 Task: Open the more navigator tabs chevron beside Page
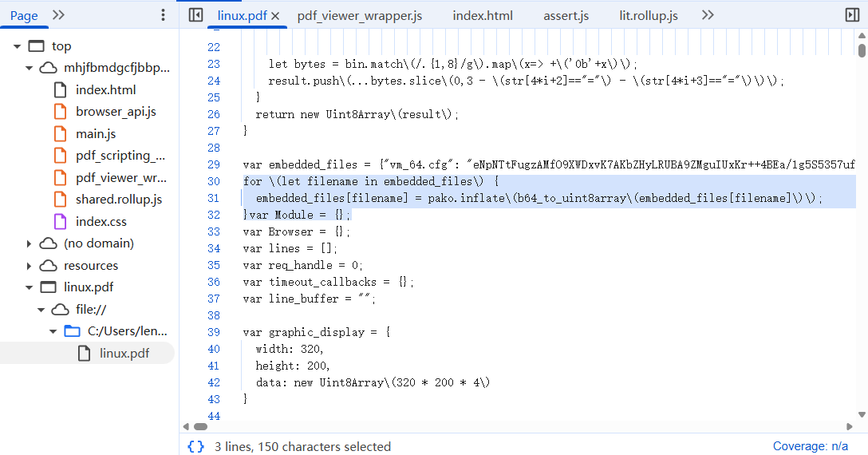click(58, 15)
